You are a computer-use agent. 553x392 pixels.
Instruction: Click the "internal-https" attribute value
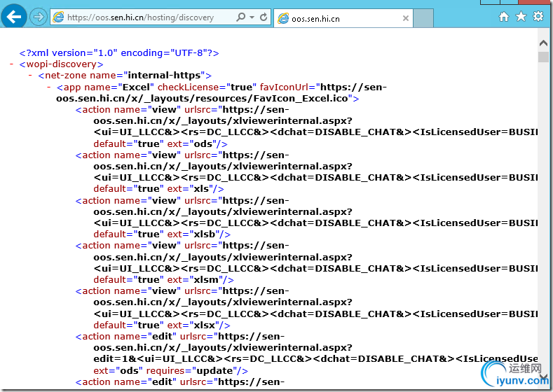(165, 76)
